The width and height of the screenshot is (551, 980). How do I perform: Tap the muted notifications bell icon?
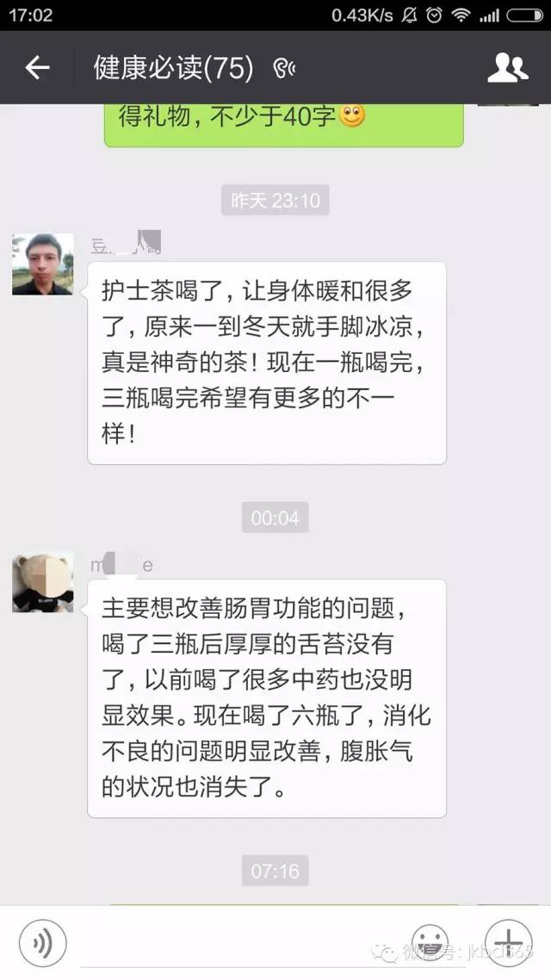pyautogui.click(x=409, y=16)
